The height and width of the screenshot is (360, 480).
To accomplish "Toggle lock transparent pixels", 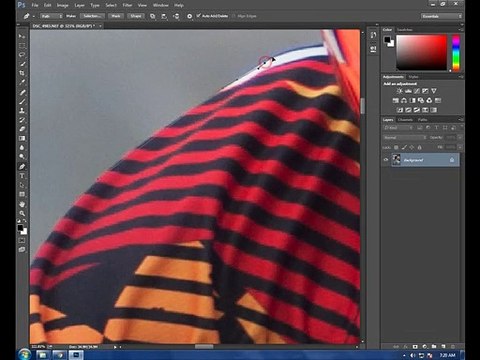I will click(x=396, y=147).
